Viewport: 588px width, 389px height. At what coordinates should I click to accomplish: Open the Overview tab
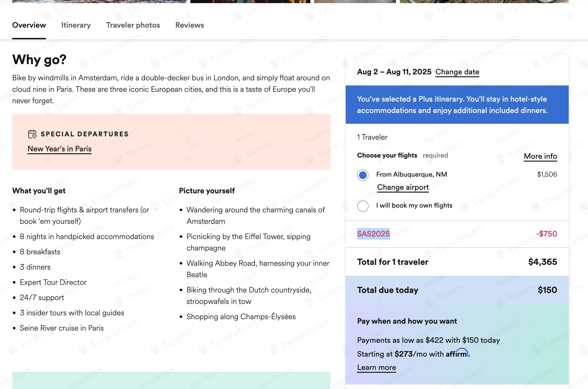click(x=29, y=25)
